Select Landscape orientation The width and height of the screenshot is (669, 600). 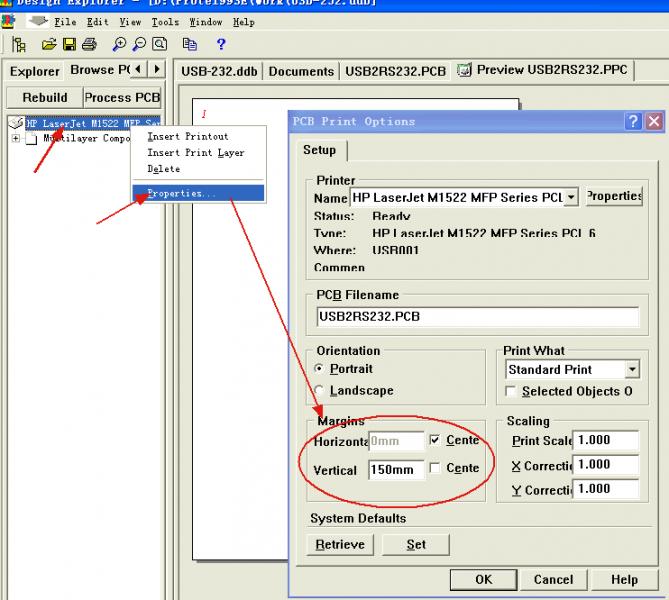pyautogui.click(x=318, y=390)
